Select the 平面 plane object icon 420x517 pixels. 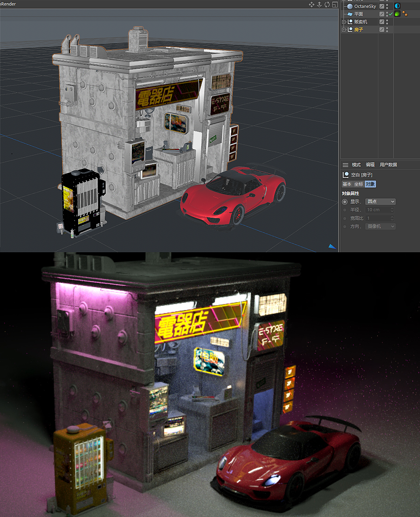click(x=350, y=14)
